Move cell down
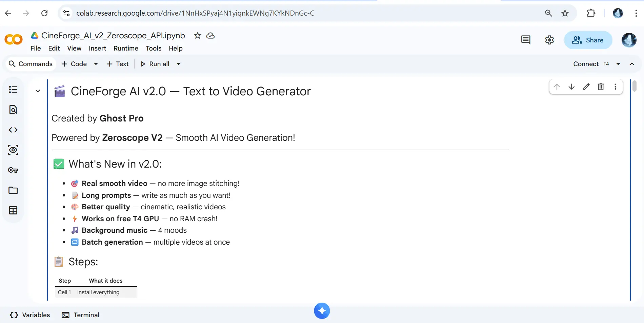The image size is (644, 323). 571,87
